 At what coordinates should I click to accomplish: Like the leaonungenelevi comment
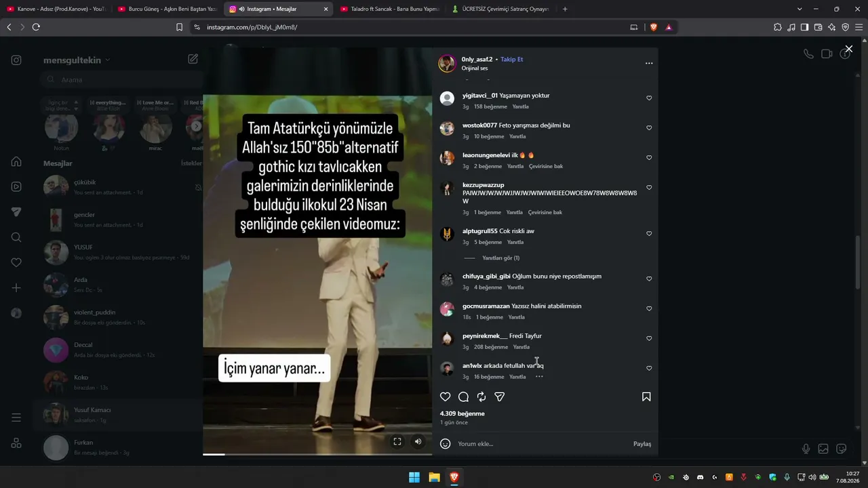649,158
